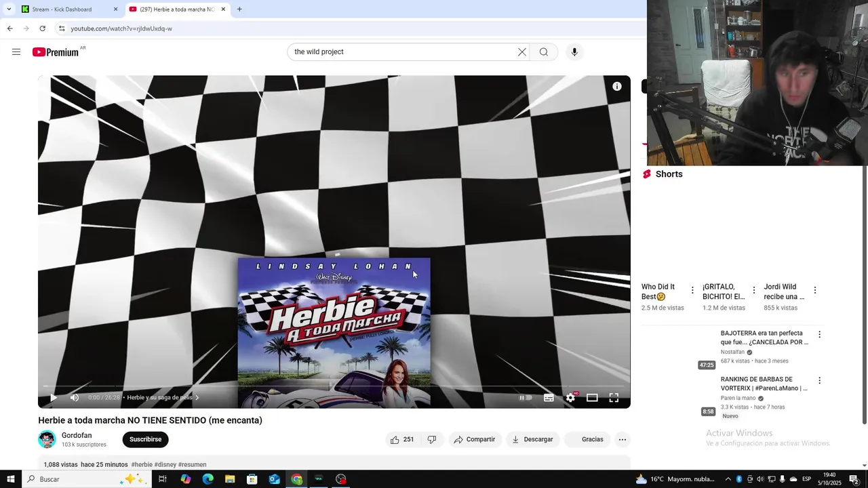The image size is (868, 488).
Task: Open the 'Who Did It Best' short title
Action: point(658,291)
